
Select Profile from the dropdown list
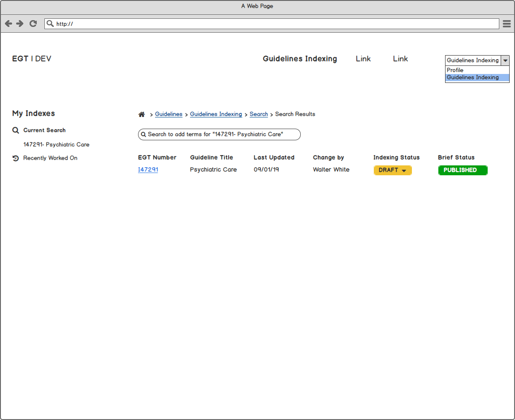[x=455, y=70]
